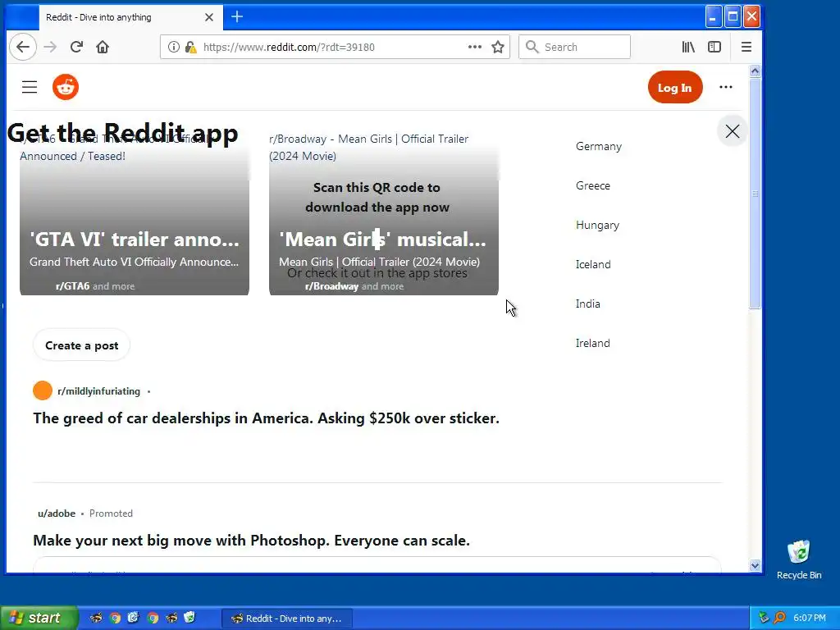Click the orange magnifier system tray icon
840x630 pixels.
point(779,618)
